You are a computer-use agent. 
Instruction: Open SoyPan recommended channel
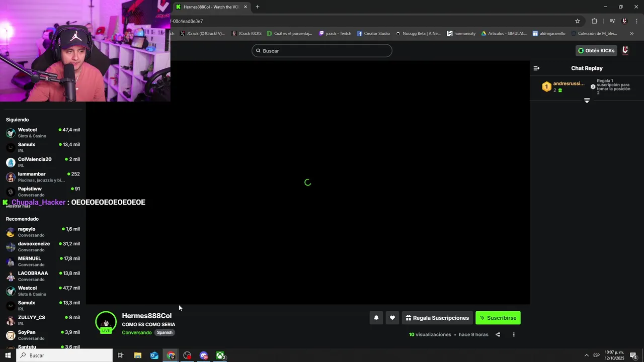[43, 335]
